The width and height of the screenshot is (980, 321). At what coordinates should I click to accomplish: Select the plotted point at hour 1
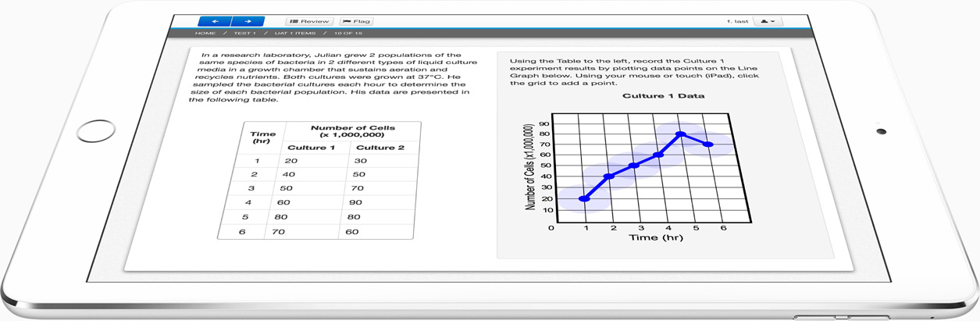[x=584, y=199]
